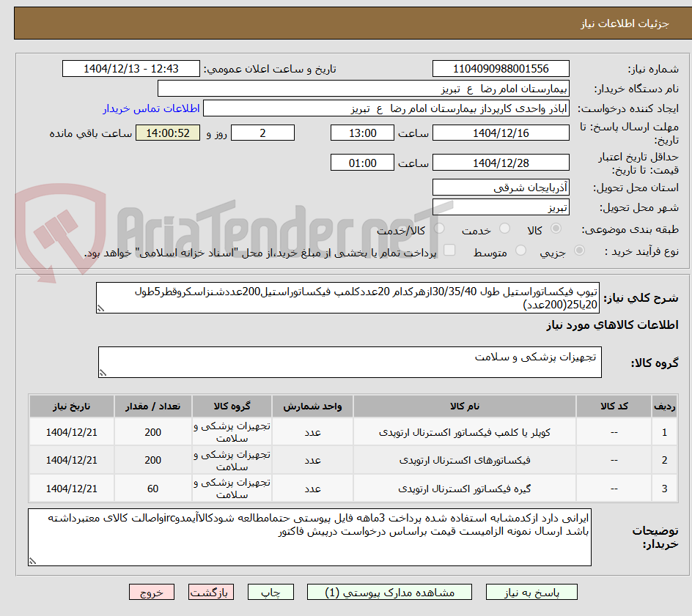Click the response deadline date 1404/12/16
692x616 pixels.
(501, 133)
